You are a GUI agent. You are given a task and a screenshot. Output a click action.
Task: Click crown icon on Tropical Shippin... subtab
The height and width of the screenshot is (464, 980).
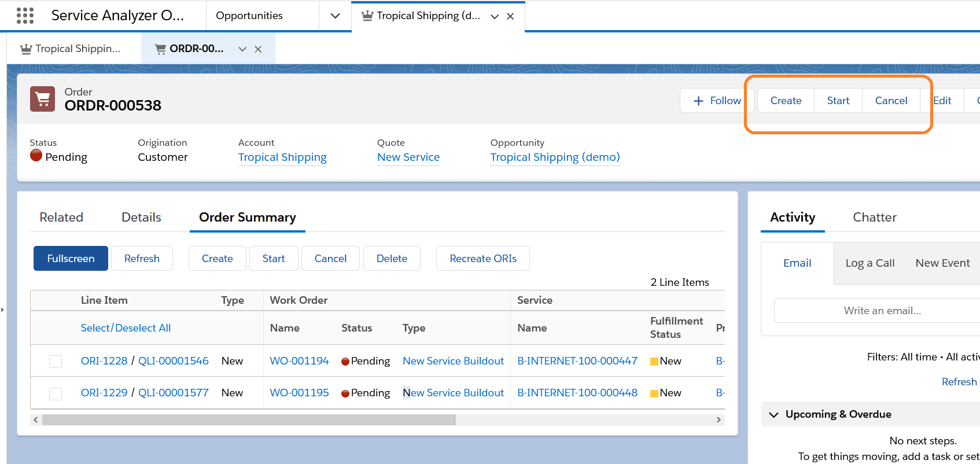click(25, 49)
